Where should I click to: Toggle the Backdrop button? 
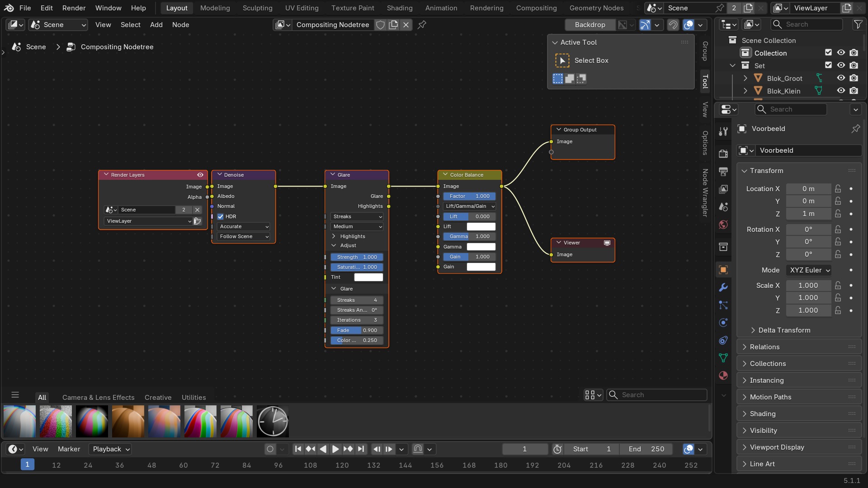tap(590, 25)
